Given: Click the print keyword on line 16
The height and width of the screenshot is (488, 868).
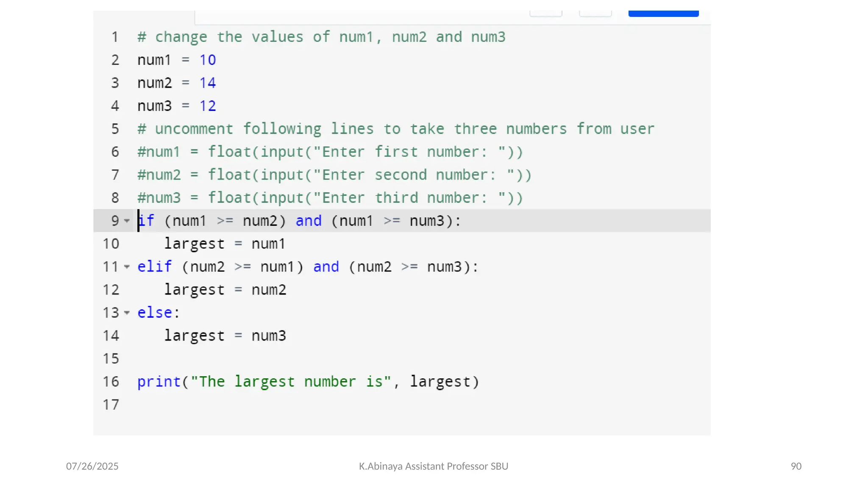Looking at the screenshot, I should (159, 382).
